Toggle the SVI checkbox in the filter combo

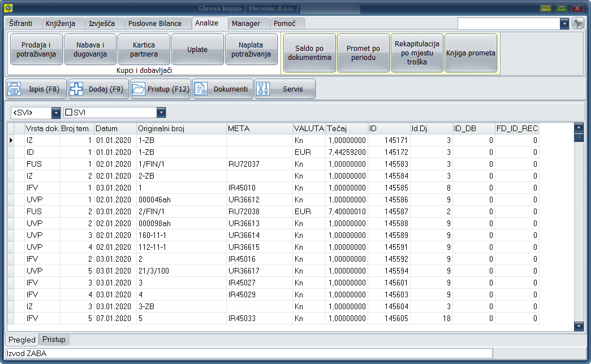point(68,112)
